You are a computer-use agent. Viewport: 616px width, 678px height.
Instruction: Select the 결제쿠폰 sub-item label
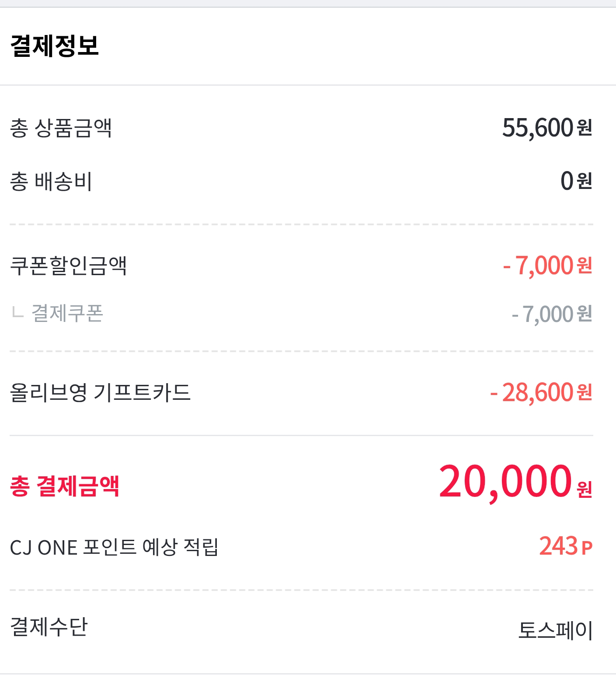point(67,313)
